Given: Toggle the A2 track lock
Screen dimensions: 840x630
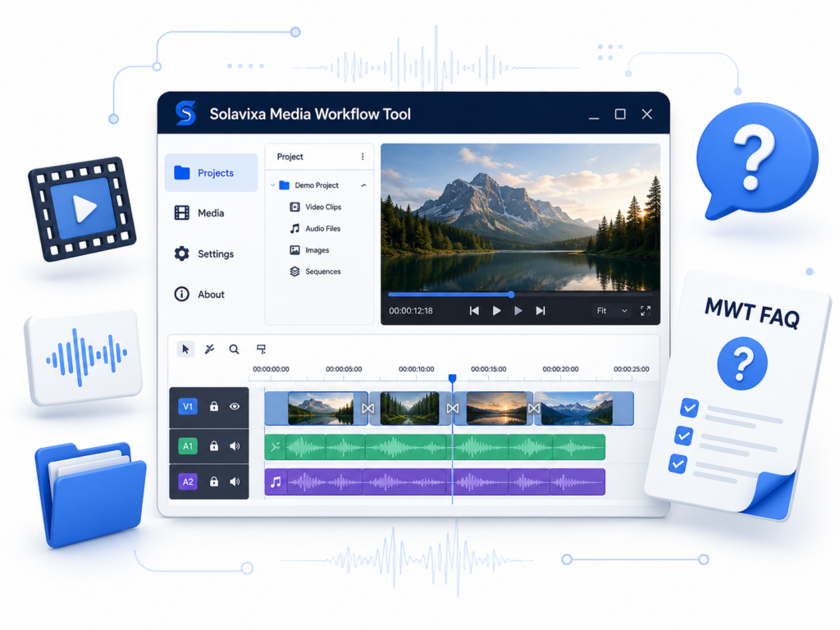Looking at the screenshot, I should (214, 482).
